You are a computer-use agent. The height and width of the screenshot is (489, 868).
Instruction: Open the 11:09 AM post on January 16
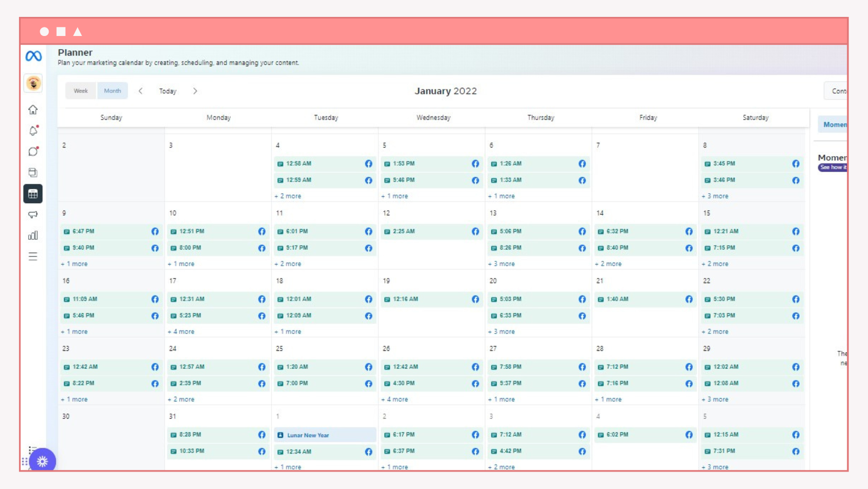tap(111, 300)
